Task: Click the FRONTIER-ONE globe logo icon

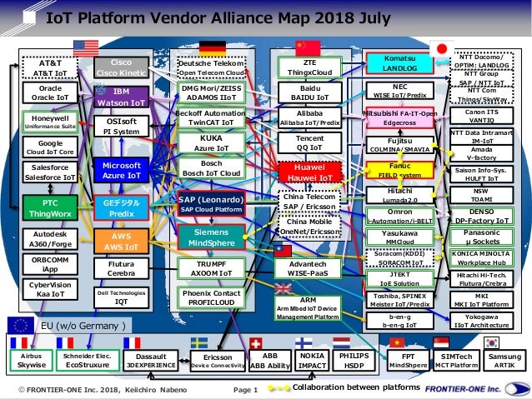Action: coord(518,388)
